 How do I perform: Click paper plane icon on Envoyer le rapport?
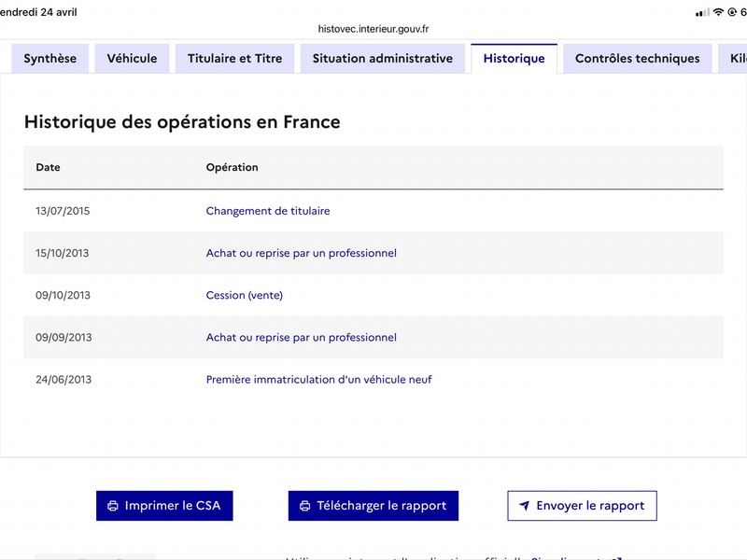pos(524,506)
